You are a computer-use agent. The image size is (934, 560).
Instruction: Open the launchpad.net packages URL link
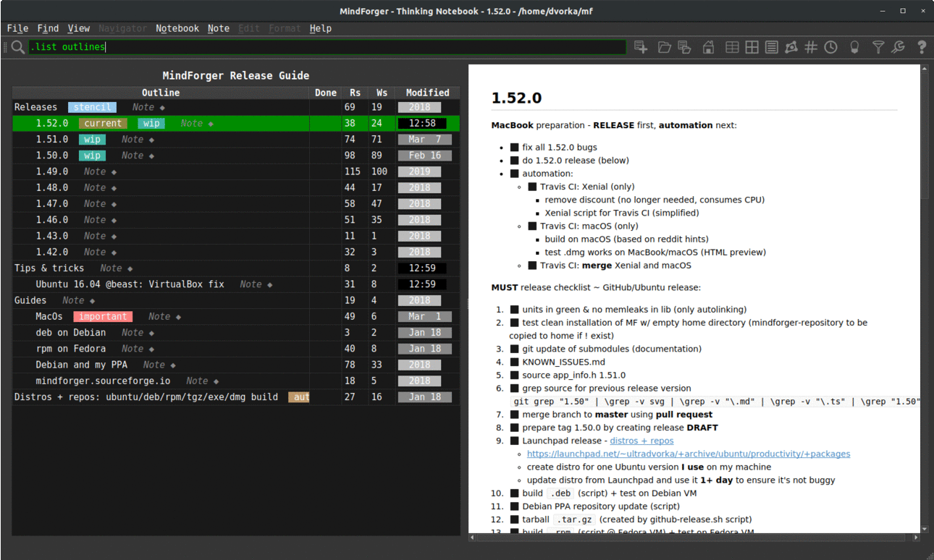(689, 454)
